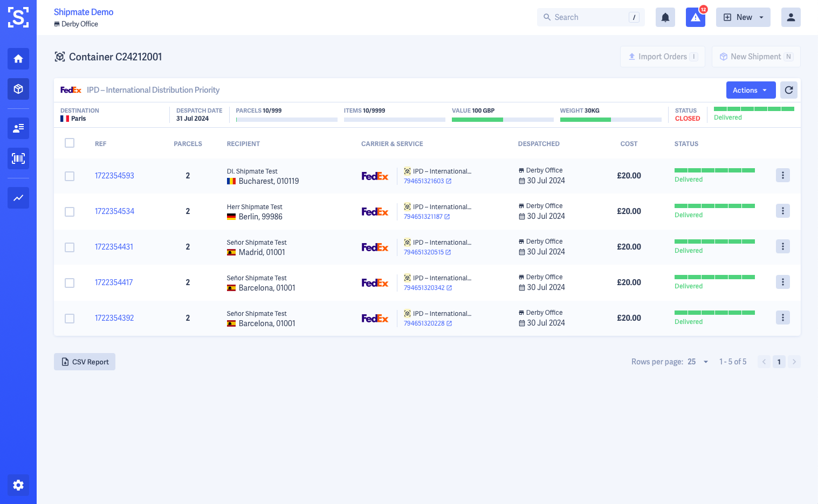Open external link icon beside tracking 794651321603
818x504 pixels.
[449, 181]
